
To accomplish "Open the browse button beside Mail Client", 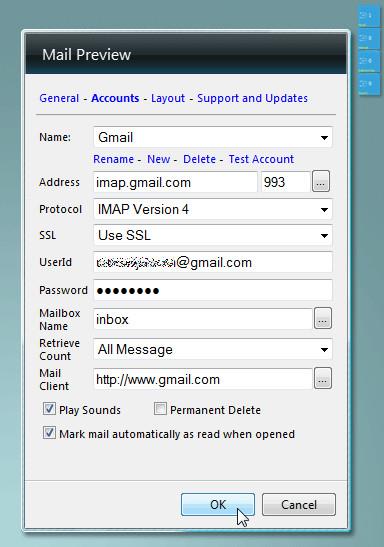I will 323,378.
